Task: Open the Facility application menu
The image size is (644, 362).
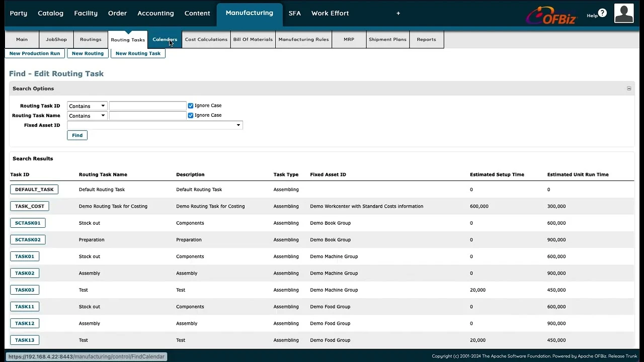Action: tap(86, 13)
